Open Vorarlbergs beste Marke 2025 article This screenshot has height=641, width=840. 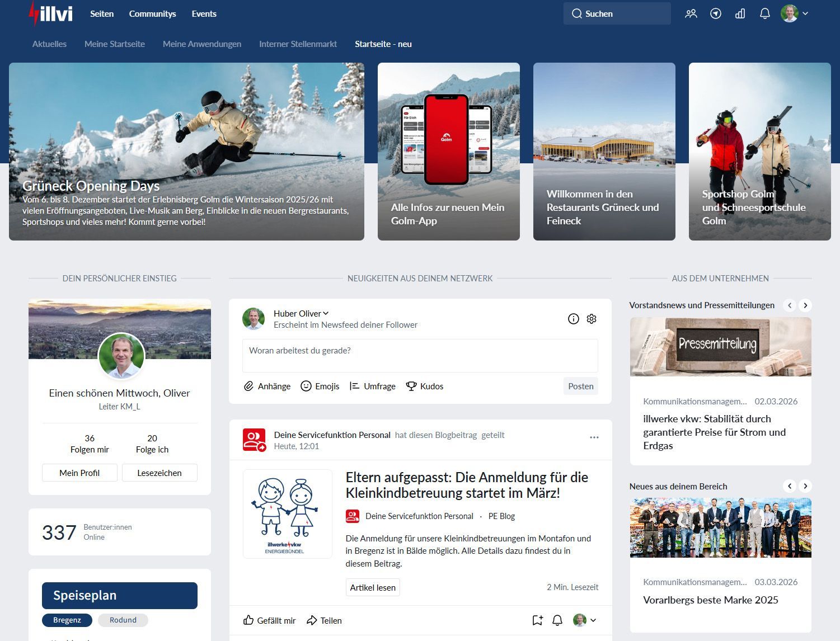coord(711,600)
